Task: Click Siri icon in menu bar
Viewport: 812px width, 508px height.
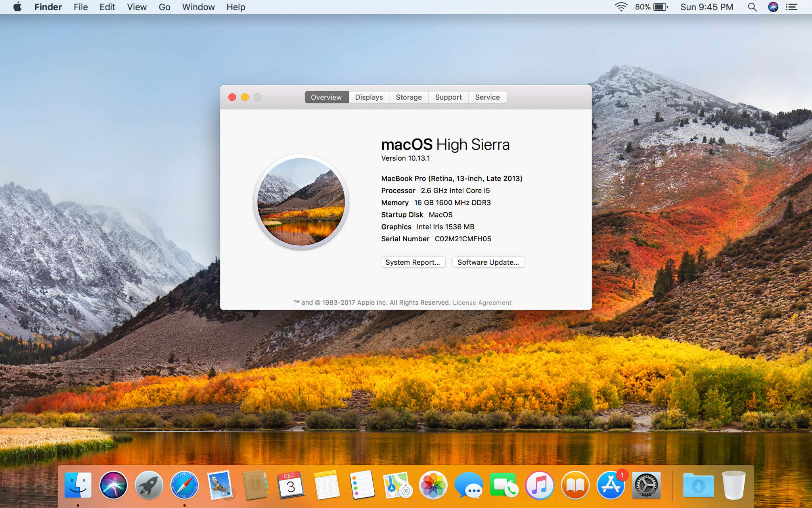Action: coord(773,7)
